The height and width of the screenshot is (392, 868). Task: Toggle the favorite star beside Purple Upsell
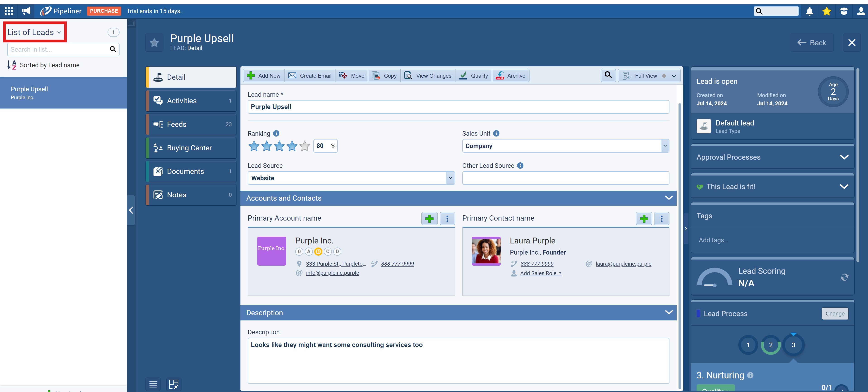pyautogui.click(x=154, y=43)
